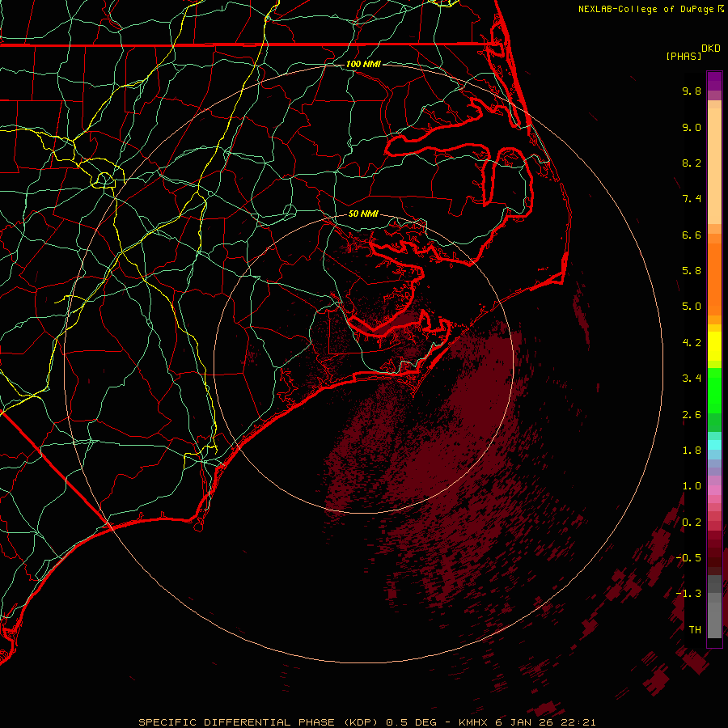Viewport: 728px width, 728px height.
Task: Click the yellow segment of color scale
Action: tap(714, 346)
